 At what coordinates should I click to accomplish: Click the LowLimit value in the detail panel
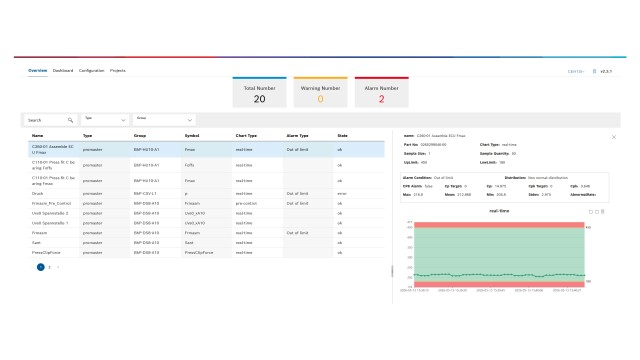point(502,162)
